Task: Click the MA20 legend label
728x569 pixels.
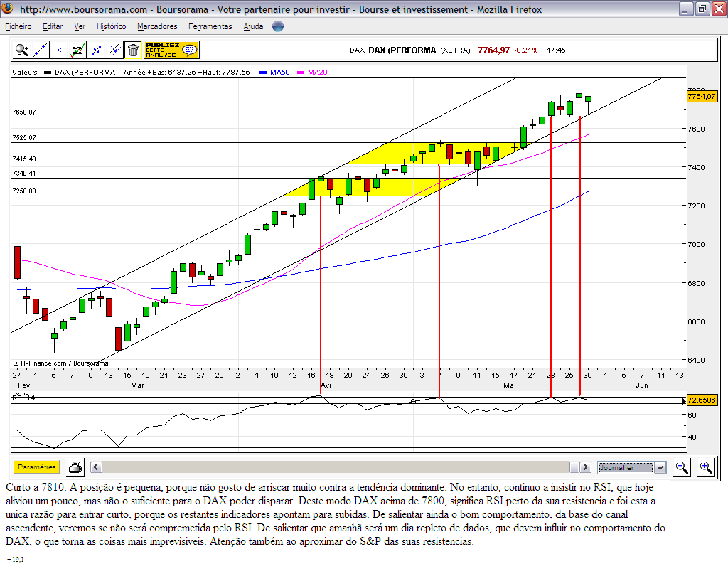Action: click(318, 72)
